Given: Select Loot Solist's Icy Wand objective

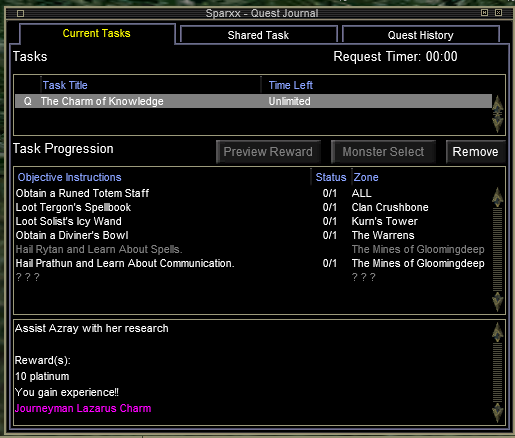Looking at the screenshot, I should [x=68, y=221].
